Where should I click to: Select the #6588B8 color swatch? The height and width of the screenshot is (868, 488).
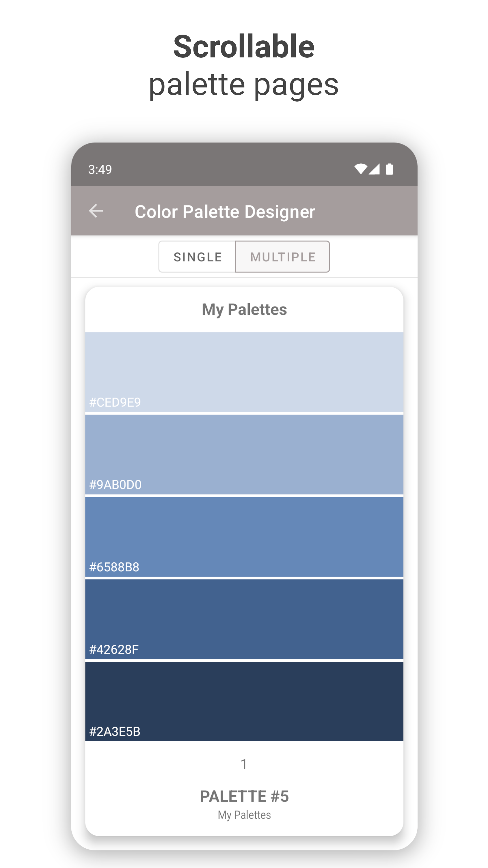244,537
